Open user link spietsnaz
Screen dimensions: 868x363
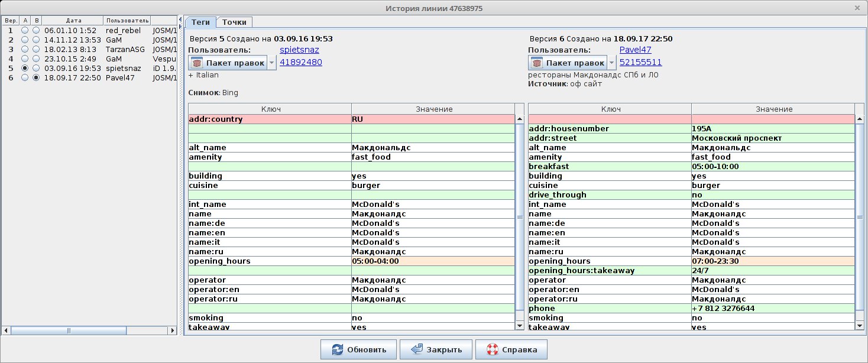click(299, 50)
